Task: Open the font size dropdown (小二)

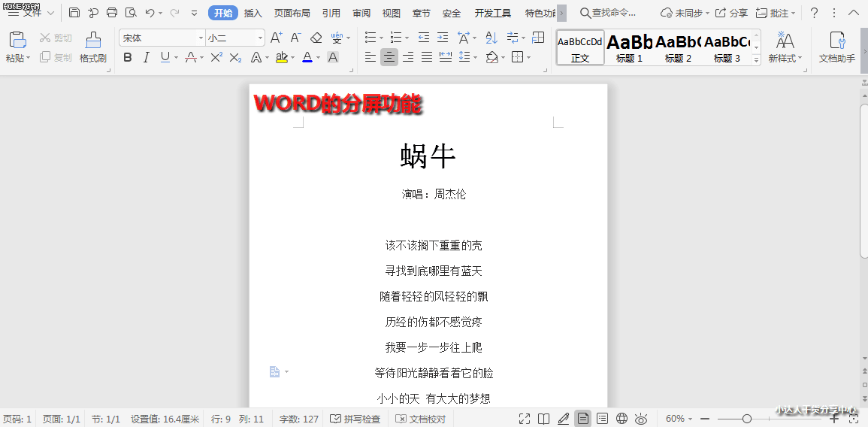Action: click(x=260, y=38)
